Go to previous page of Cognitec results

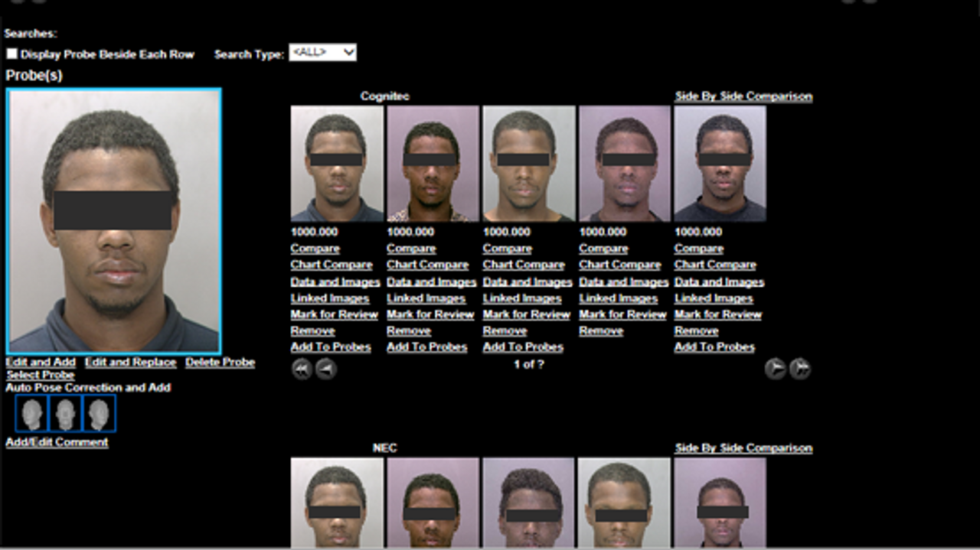click(326, 369)
